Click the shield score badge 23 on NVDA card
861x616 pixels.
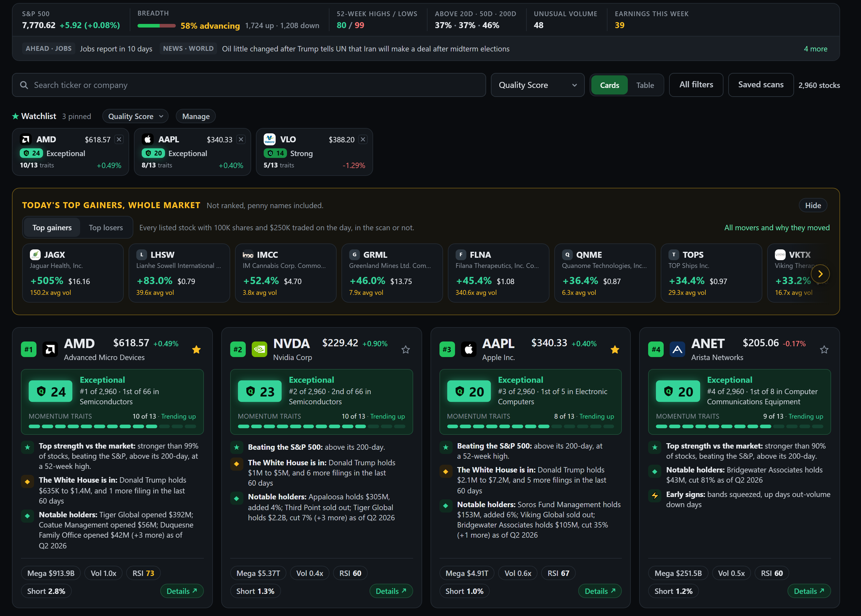point(260,391)
